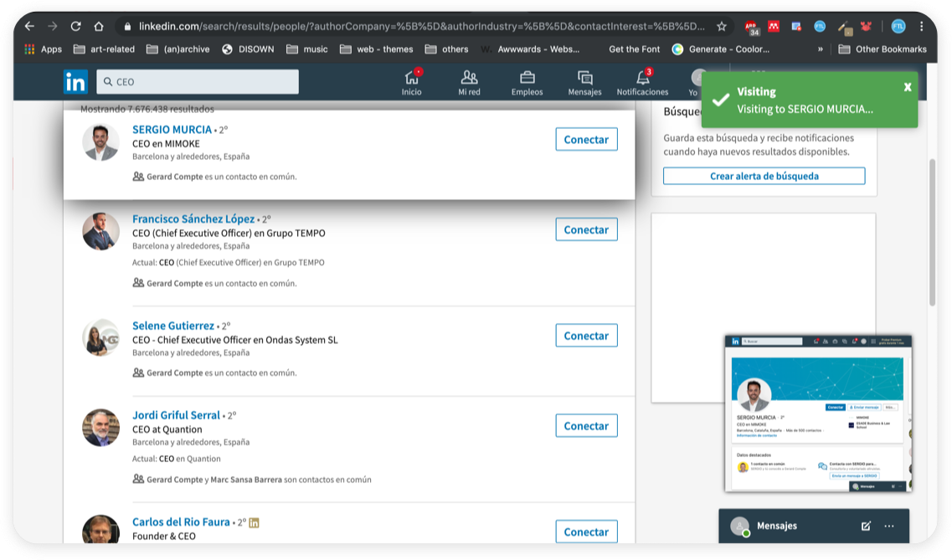Screen dimensions: 952x560
Task: Open the DISOWN bookmark
Action: (248, 49)
